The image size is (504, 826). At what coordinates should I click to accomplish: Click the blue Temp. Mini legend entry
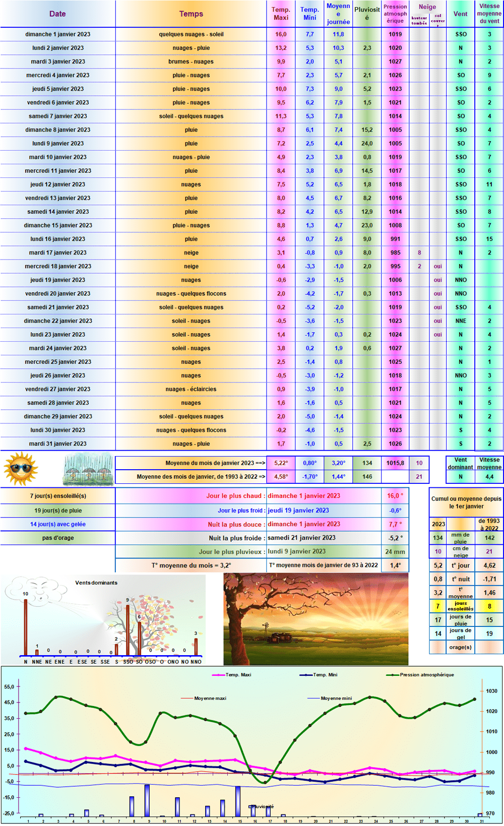click(x=319, y=675)
